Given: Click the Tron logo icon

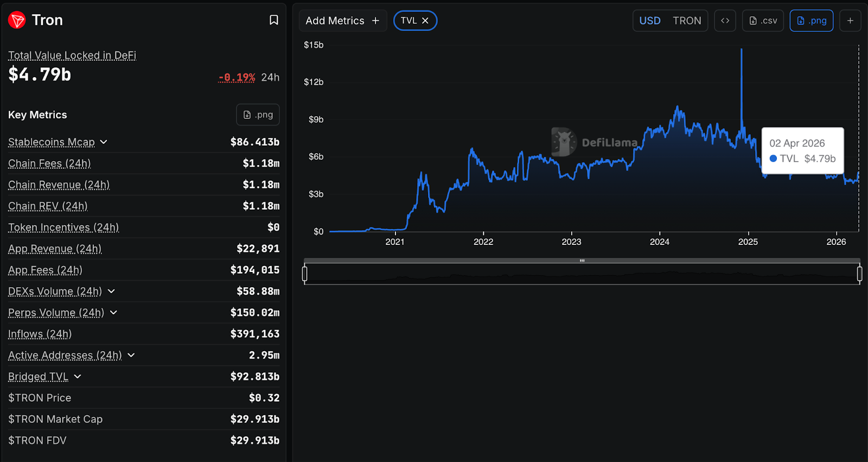Looking at the screenshot, I should tap(17, 20).
